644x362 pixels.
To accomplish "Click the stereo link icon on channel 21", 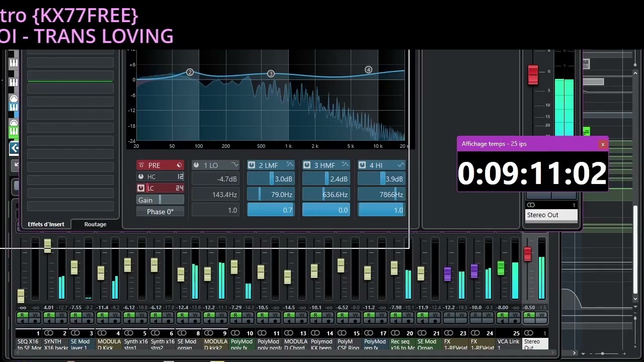I will pyautogui.click(x=422, y=333).
